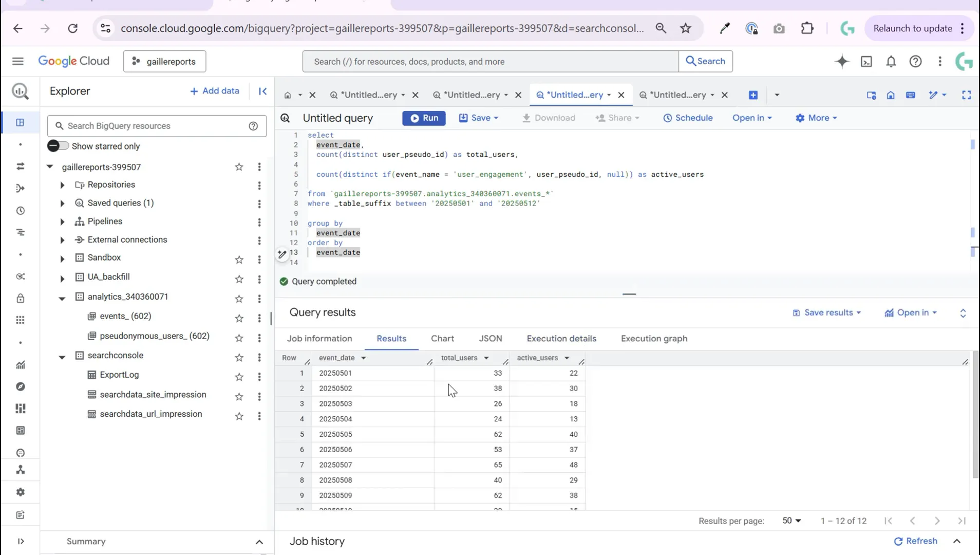This screenshot has height=555, width=980.
Task: Run the query
Action: point(424,118)
